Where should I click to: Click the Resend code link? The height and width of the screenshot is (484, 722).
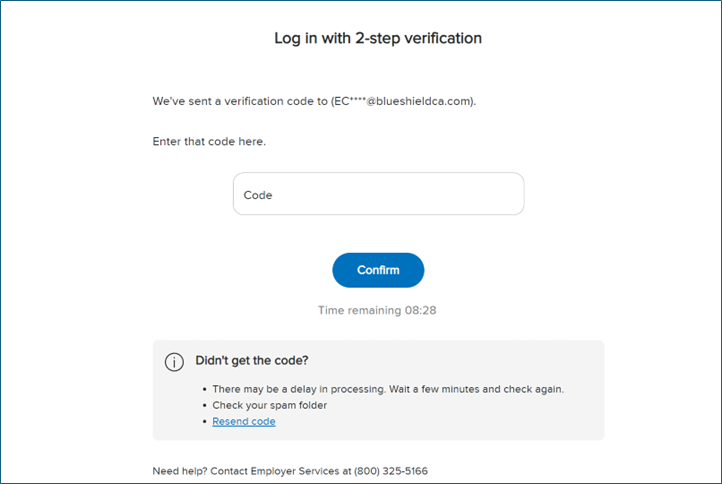coord(244,422)
